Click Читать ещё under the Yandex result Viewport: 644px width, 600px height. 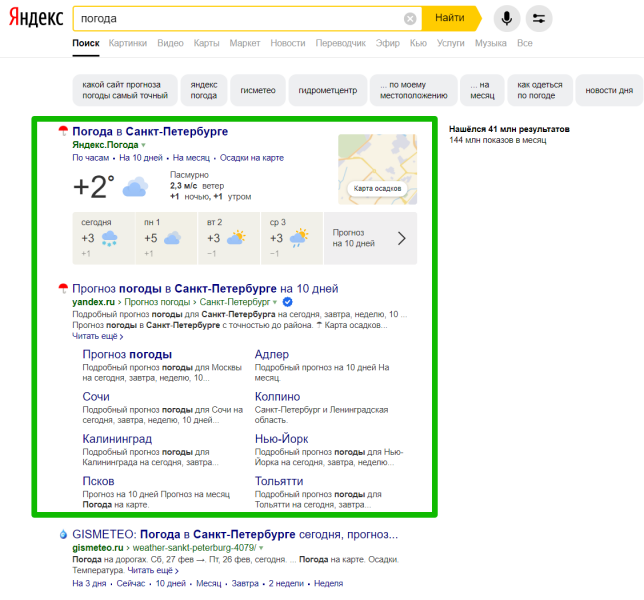[98, 336]
